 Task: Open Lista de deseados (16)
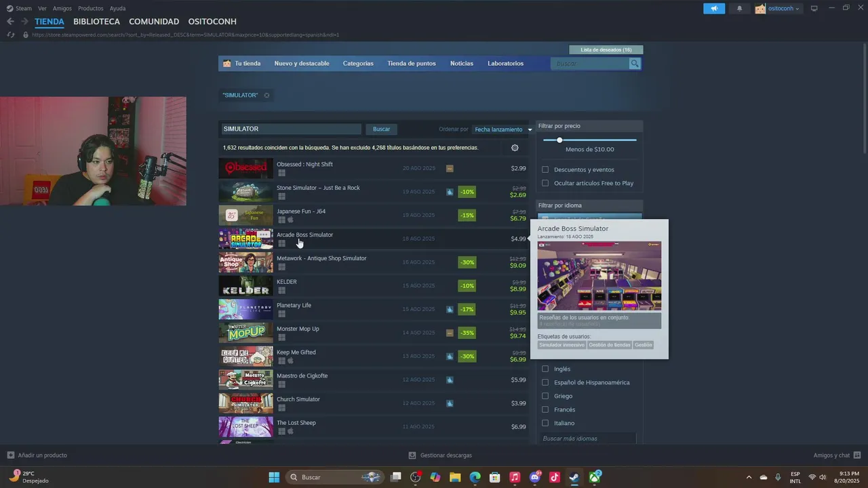click(x=606, y=49)
